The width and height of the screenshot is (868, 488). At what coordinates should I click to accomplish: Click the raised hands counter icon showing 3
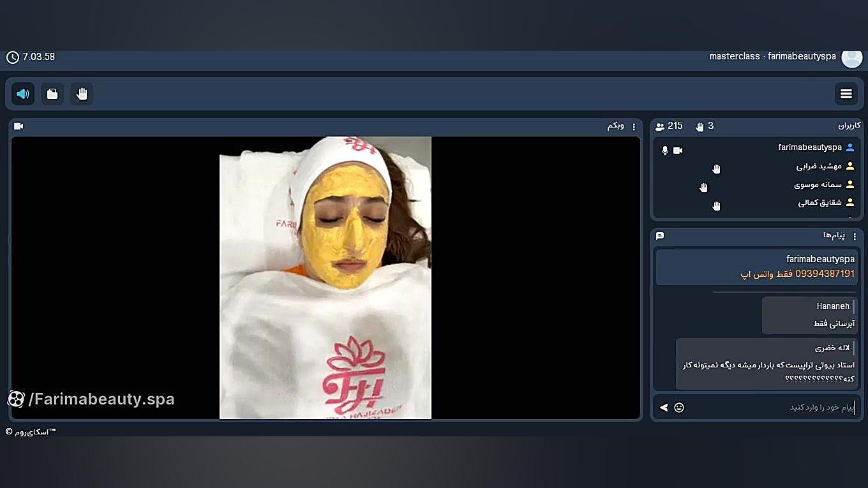tap(700, 126)
